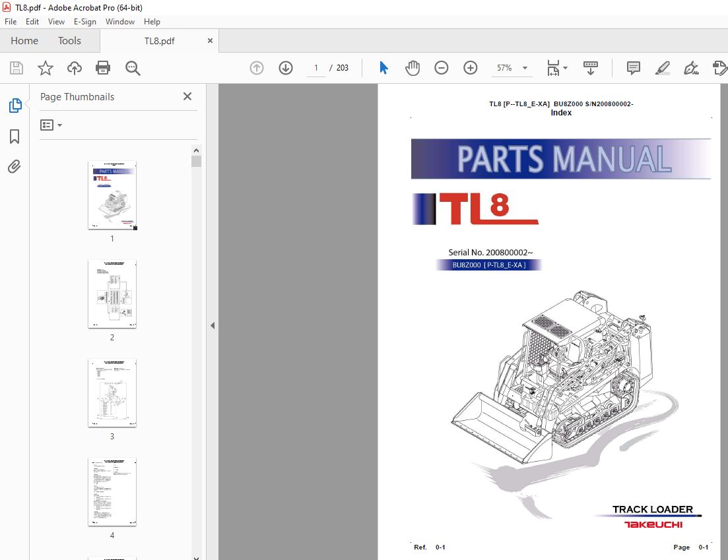Choose the Selection arrow tool
This screenshot has height=560, width=728.
pyautogui.click(x=383, y=68)
